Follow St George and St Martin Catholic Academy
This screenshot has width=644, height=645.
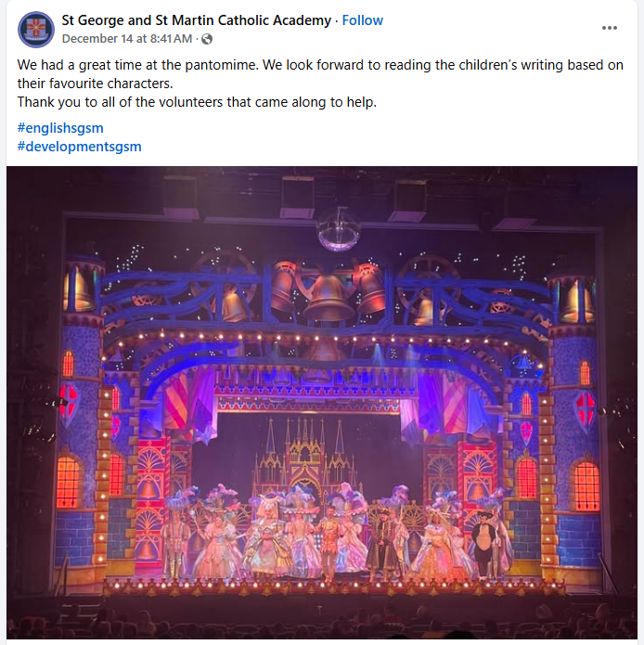(x=362, y=20)
